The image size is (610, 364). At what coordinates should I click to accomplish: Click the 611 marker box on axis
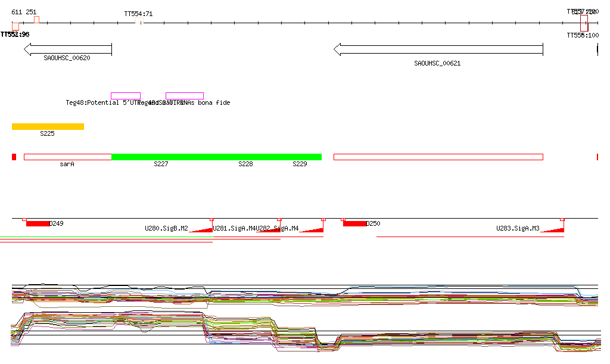(x=15, y=26)
